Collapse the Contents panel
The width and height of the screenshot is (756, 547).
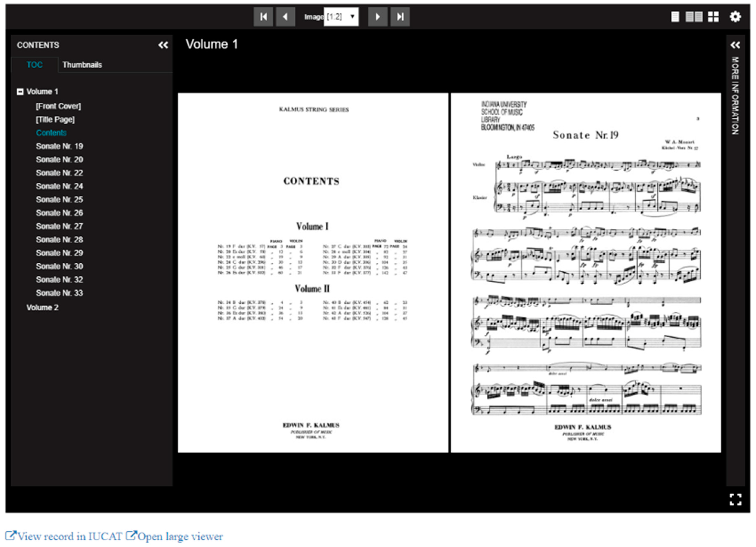163,45
